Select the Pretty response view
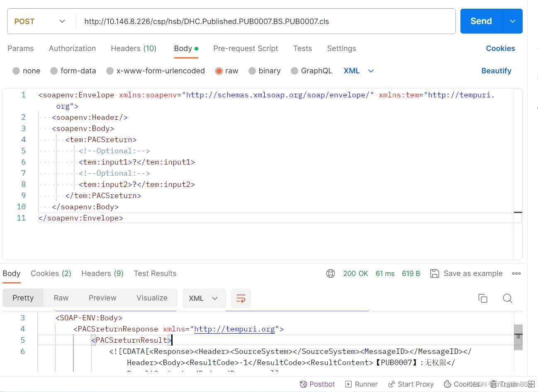The image size is (538, 392). [23, 298]
